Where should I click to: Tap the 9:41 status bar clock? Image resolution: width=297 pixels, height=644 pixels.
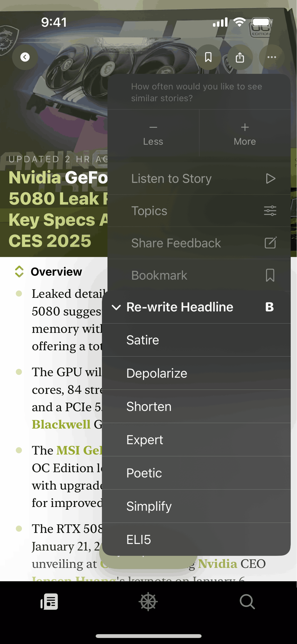(54, 22)
